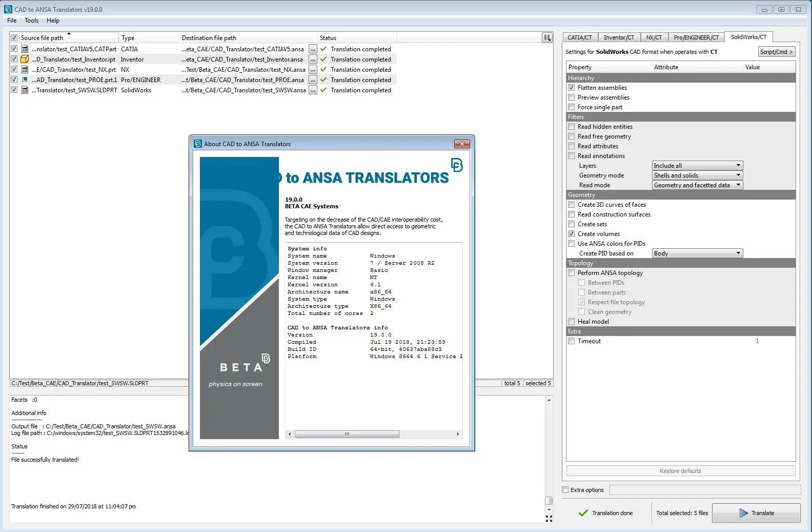This screenshot has height=532, width=812.
Task: Switch to the NX/CT tab
Action: [654, 37]
